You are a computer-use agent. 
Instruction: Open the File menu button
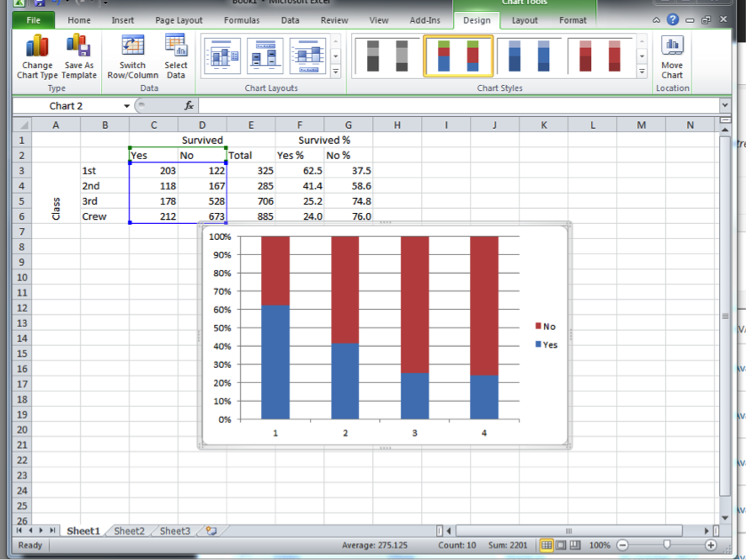[x=34, y=20]
